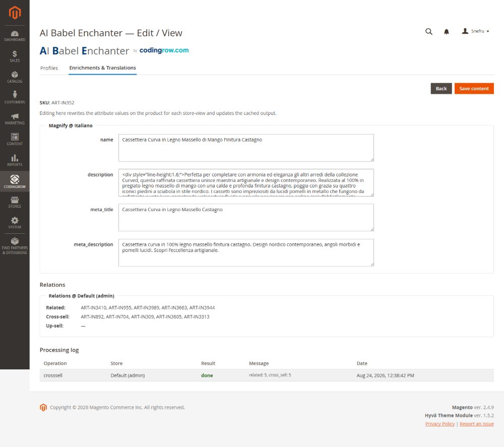This screenshot has height=447, width=504.
Task: Open the Customers menu in the sidebar
Action: [x=15, y=97]
